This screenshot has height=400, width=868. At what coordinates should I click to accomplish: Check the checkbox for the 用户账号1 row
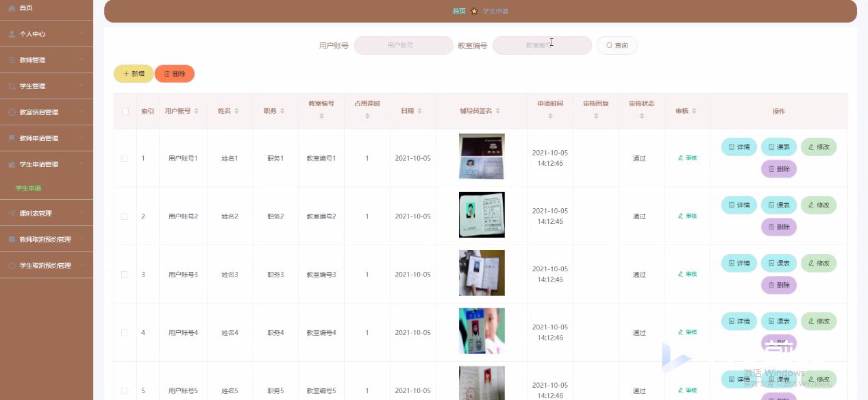tap(125, 158)
